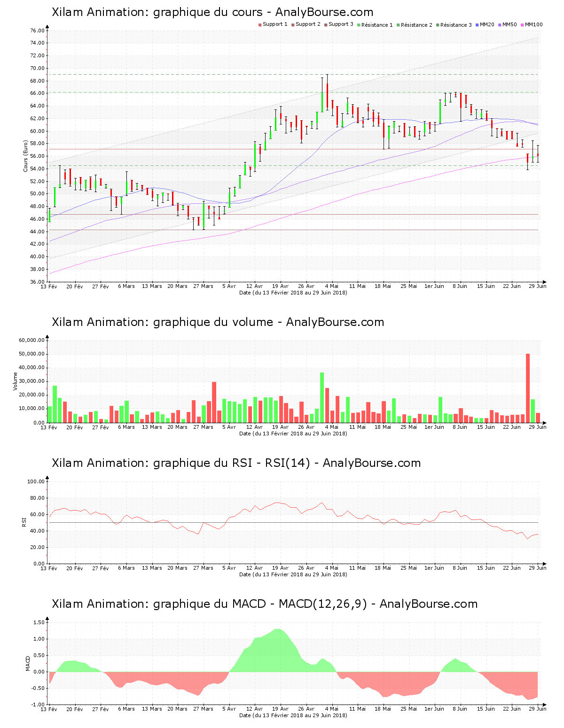Click the 'Cours (Euro)' vertical axis label
The height and width of the screenshot is (728, 564).
click(x=26, y=156)
